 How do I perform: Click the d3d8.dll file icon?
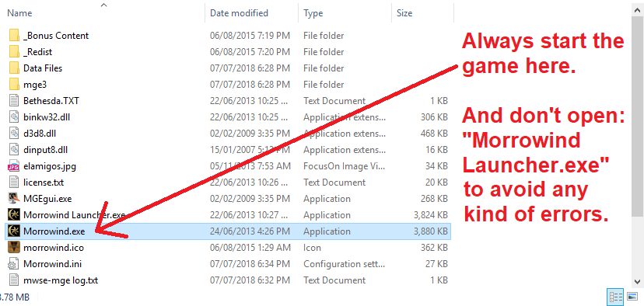pos(14,134)
